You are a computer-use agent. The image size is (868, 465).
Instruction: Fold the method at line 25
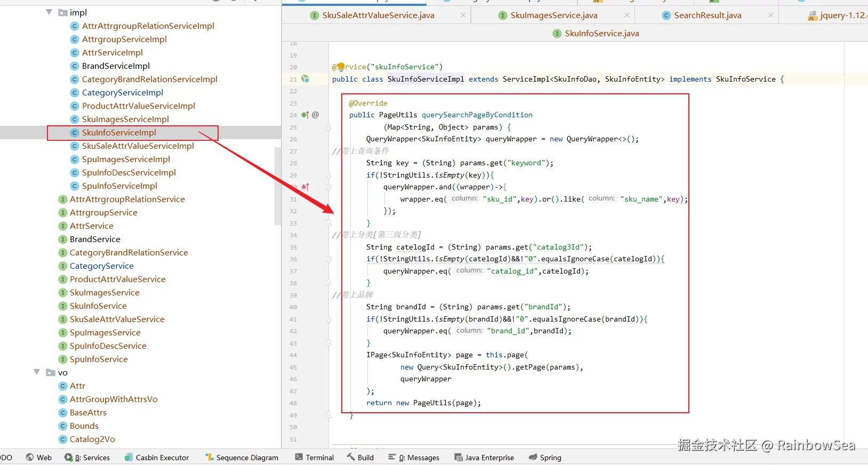coord(328,127)
